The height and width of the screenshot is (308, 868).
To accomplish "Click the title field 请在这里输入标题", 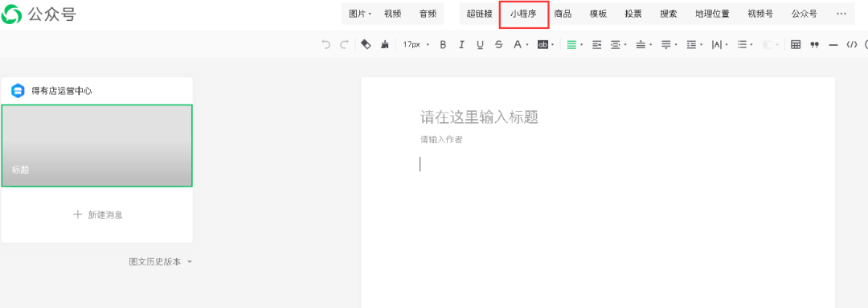I will [x=479, y=117].
